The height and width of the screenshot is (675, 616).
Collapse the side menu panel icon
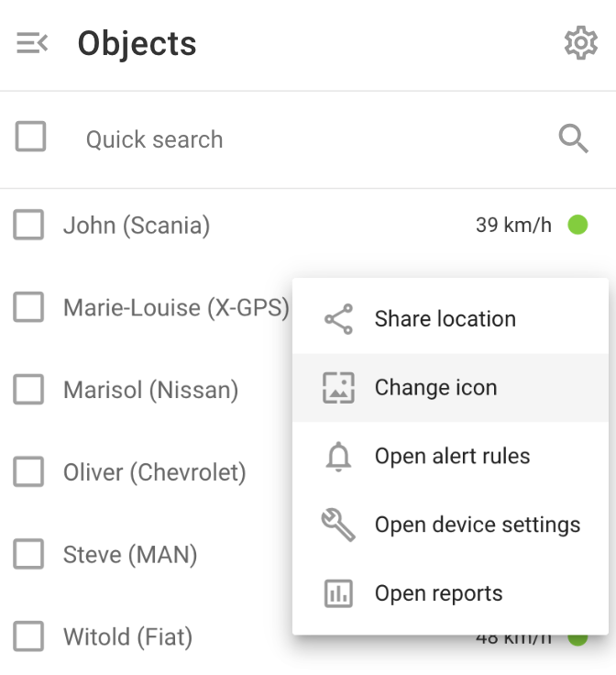pyautogui.click(x=32, y=43)
